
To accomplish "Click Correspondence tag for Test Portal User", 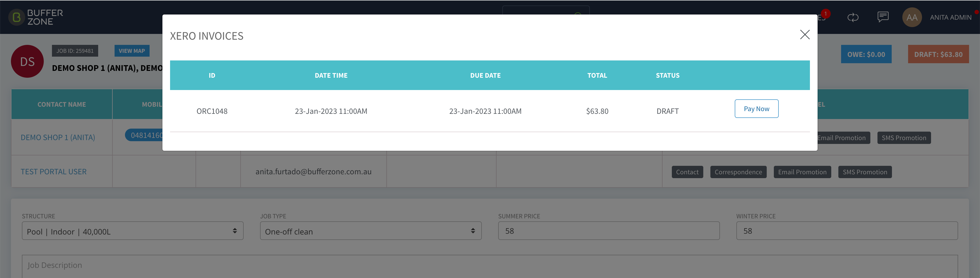I will (738, 172).
